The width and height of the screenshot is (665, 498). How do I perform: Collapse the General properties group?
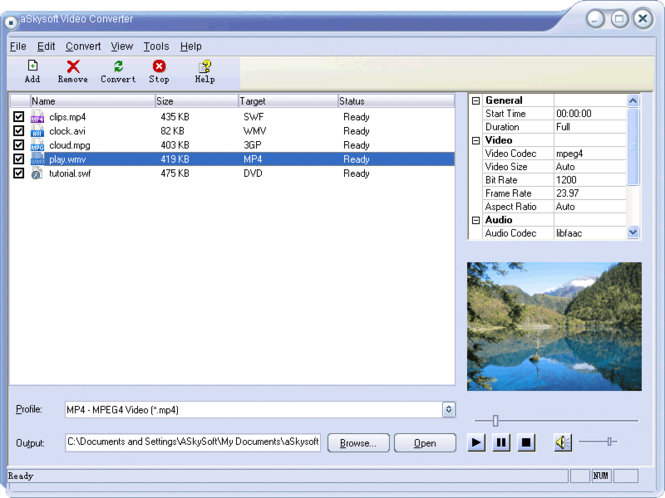(476, 101)
